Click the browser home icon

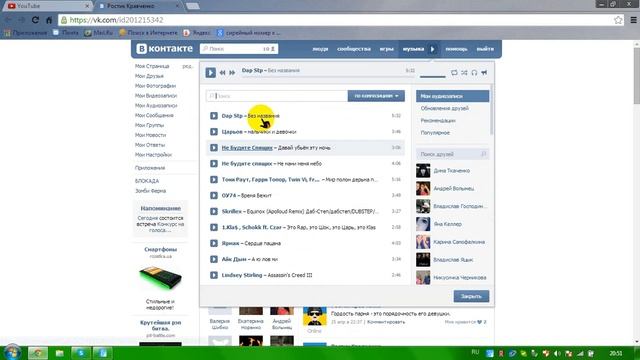coord(49,20)
